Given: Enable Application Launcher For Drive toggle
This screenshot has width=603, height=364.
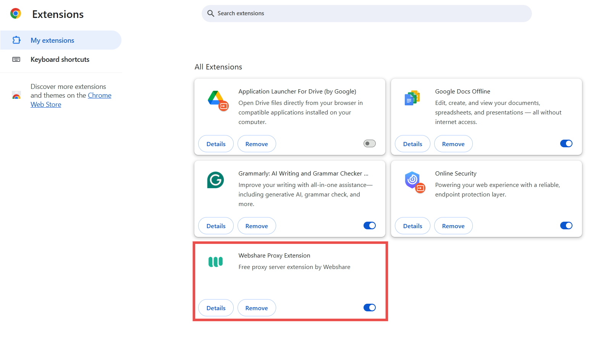Looking at the screenshot, I should (370, 143).
